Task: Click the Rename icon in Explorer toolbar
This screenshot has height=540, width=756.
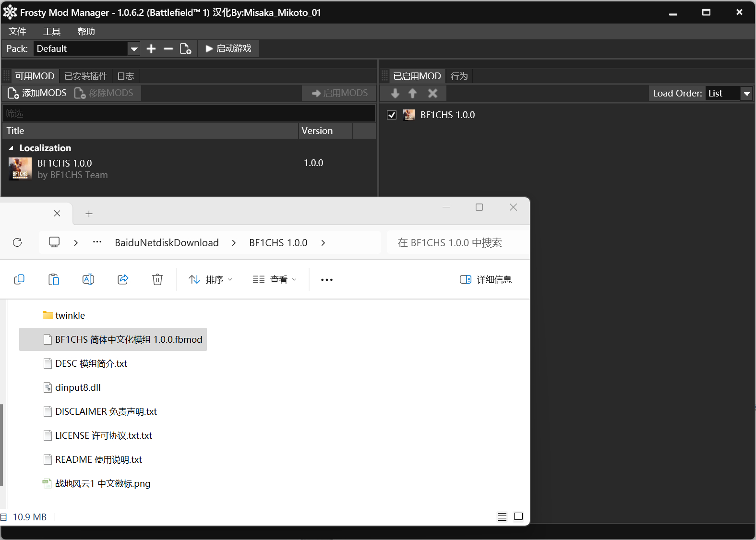Action: [88, 279]
